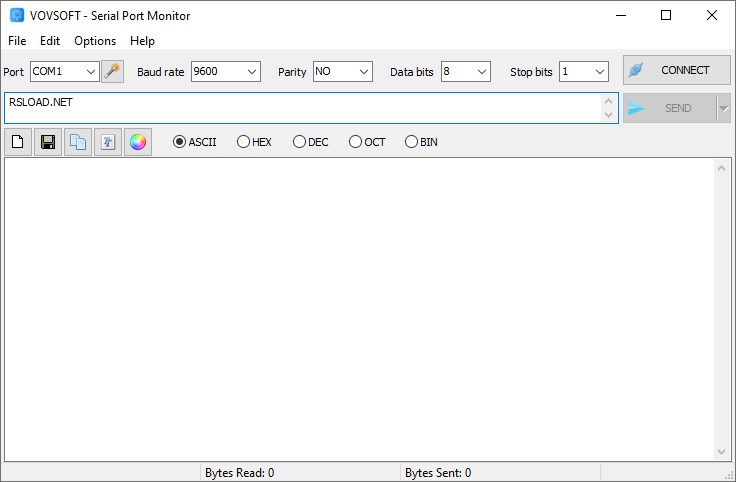Maximize the Serial Port Monitor window

pyautogui.click(x=666, y=15)
